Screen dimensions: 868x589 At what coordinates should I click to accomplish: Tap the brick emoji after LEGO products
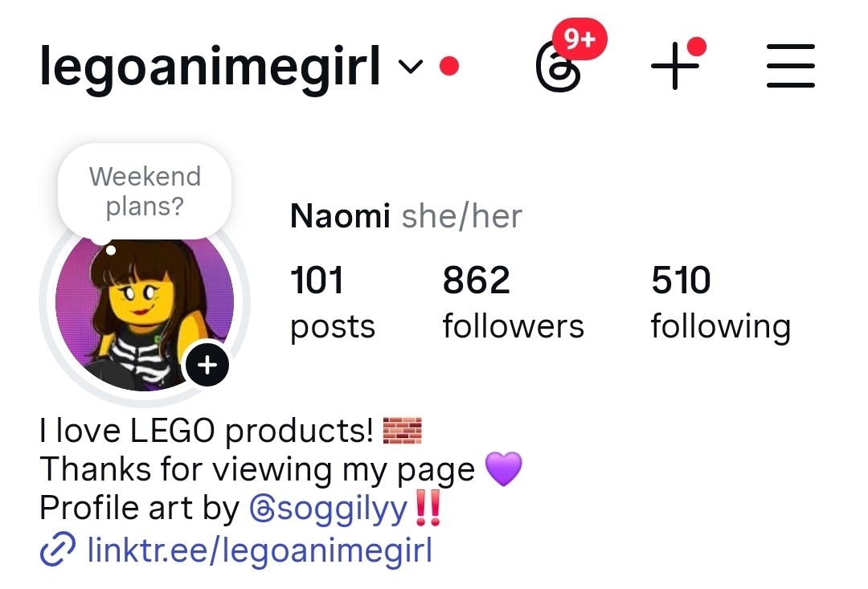403,431
